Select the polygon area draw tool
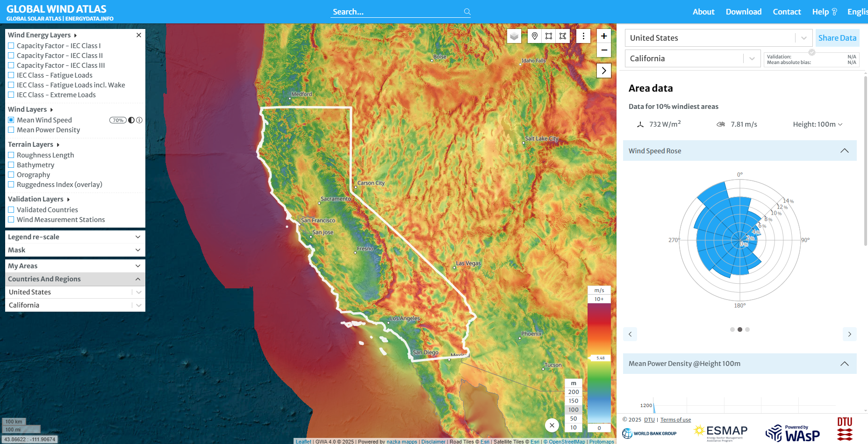Image resolution: width=868 pixels, height=444 pixels. 563,36
